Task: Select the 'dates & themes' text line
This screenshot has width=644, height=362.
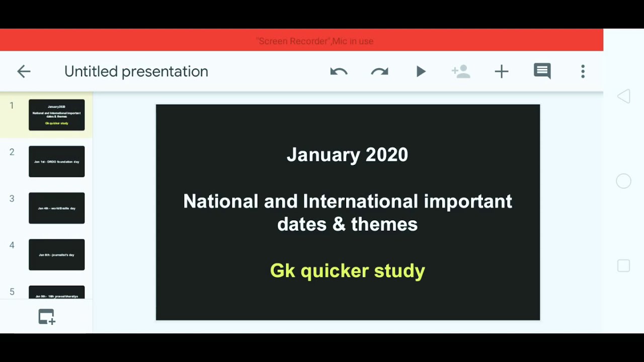Action: [x=348, y=224]
